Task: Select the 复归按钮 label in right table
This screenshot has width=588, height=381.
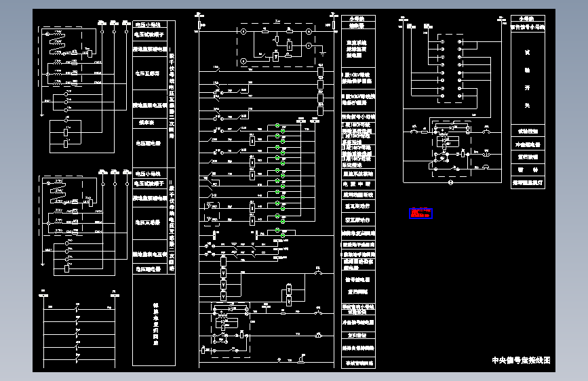Action: (x=528, y=157)
